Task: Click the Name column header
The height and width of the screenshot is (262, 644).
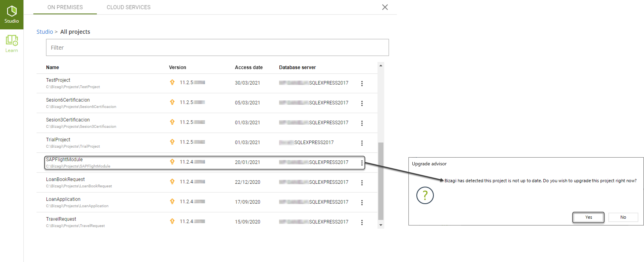Action: pyautogui.click(x=53, y=67)
